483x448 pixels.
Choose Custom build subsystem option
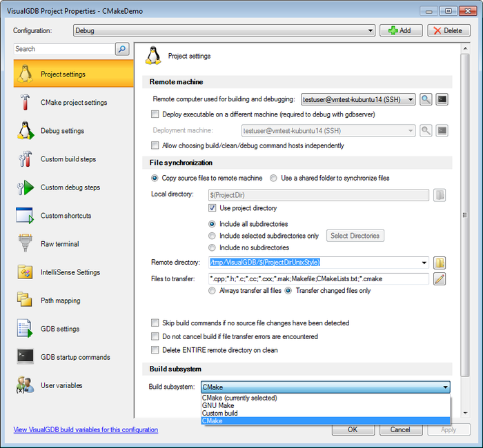click(x=326, y=414)
